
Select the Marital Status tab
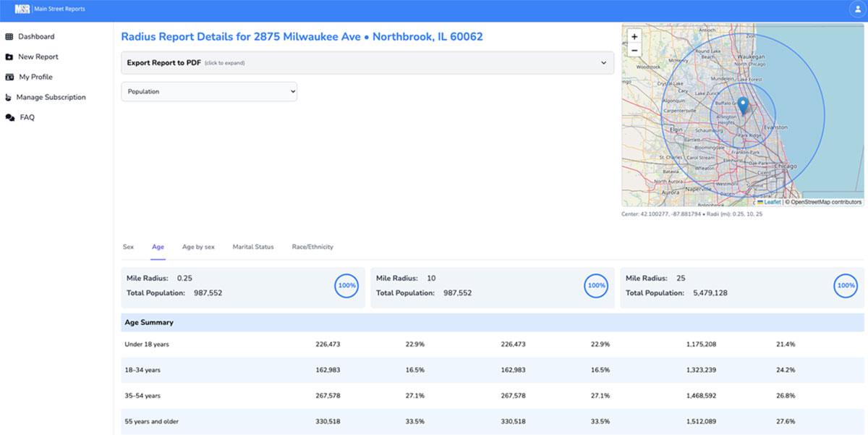[x=252, y=247]
